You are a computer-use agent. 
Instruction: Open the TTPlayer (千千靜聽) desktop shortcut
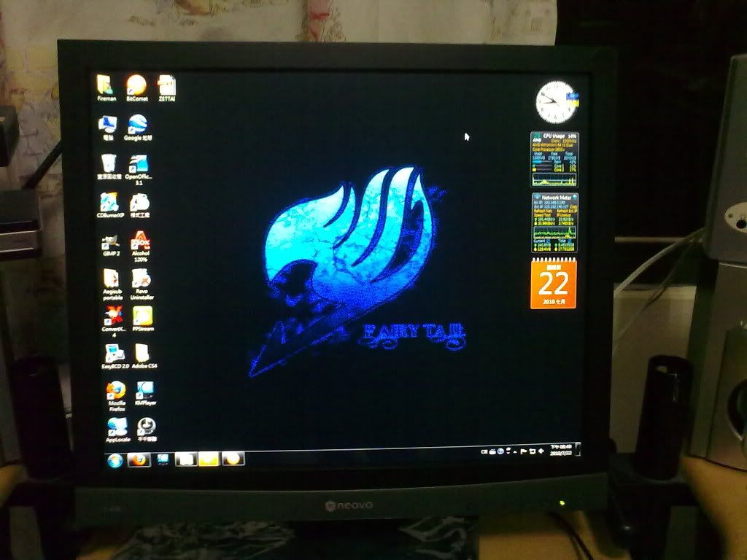click(x=147, y=430)
